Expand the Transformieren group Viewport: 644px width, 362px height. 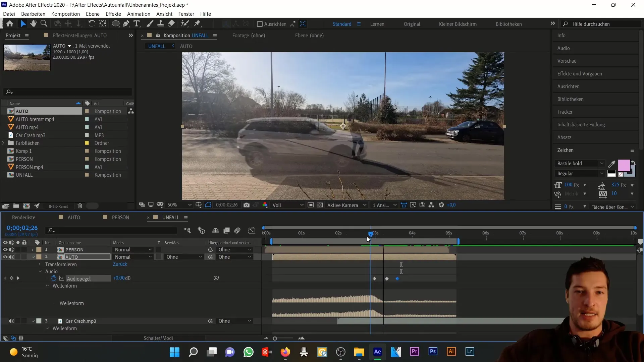[x=40, y=264]
